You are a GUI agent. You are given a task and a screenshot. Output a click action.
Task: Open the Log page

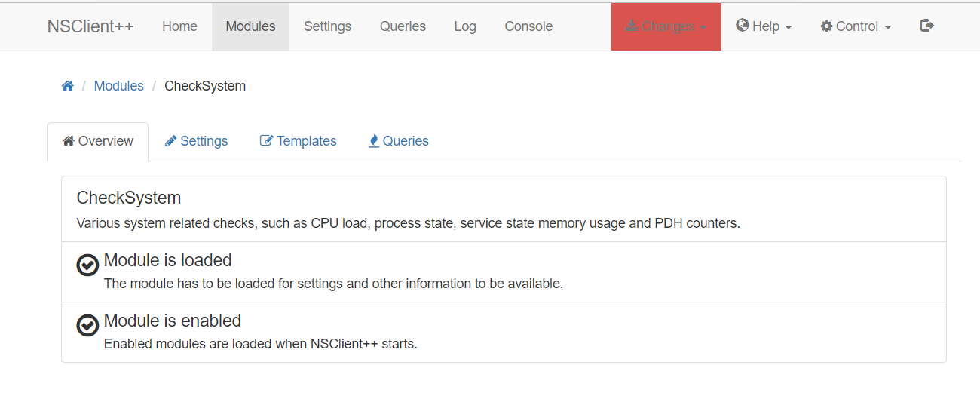[x=465, y=26]
